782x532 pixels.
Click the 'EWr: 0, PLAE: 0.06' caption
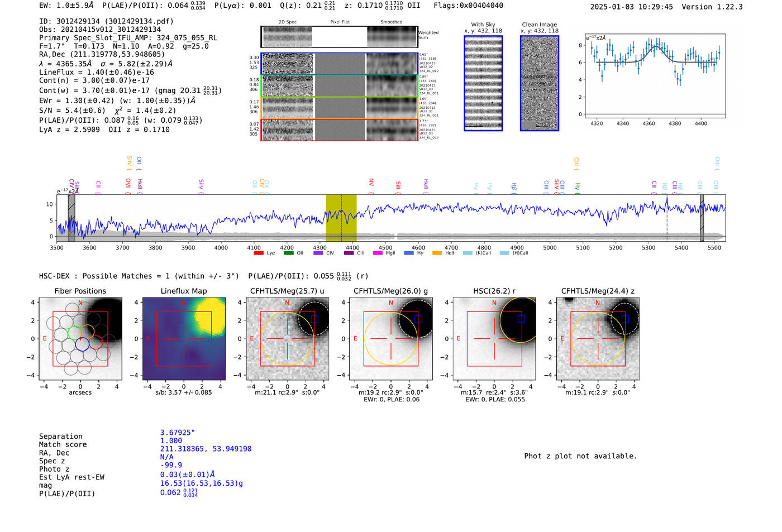[391, 400]
